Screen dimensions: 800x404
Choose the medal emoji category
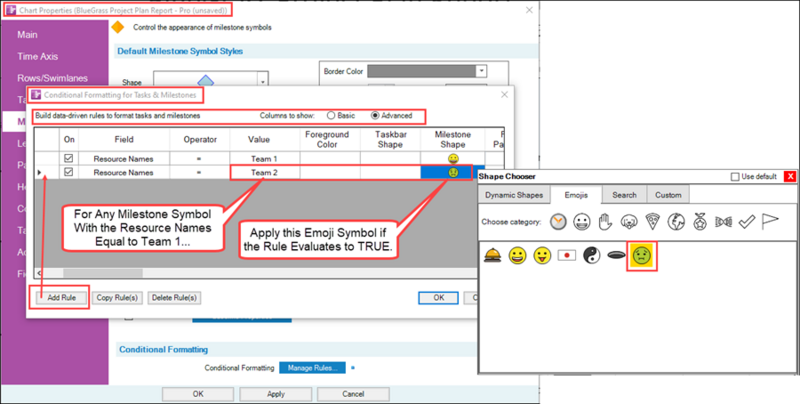click(700, 221)
